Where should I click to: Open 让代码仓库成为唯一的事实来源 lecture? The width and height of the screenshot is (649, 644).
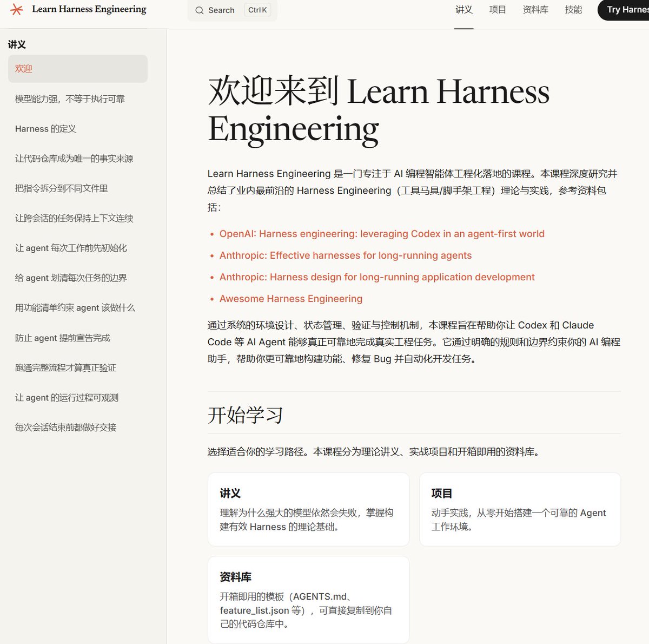pos(74,159)
